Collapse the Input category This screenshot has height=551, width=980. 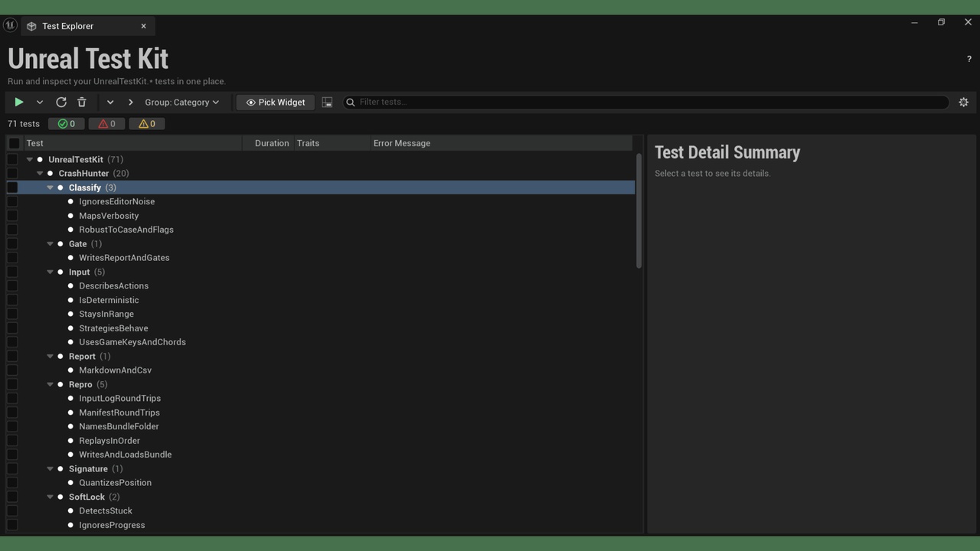tap(50, 272)
